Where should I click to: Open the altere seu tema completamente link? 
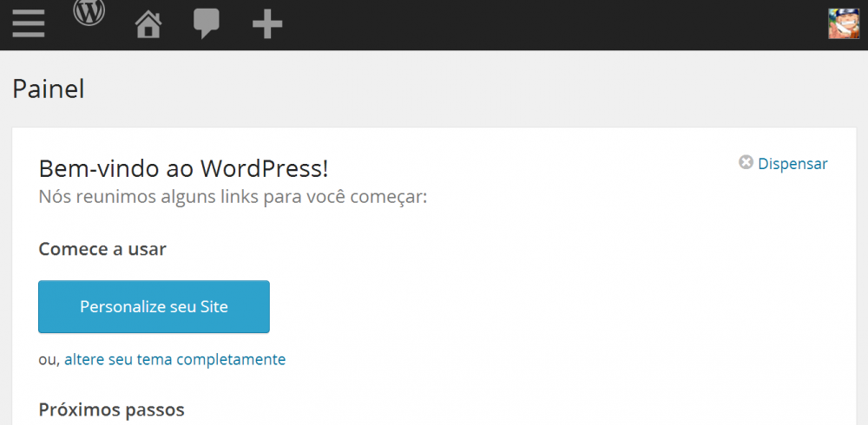point(175,360)
